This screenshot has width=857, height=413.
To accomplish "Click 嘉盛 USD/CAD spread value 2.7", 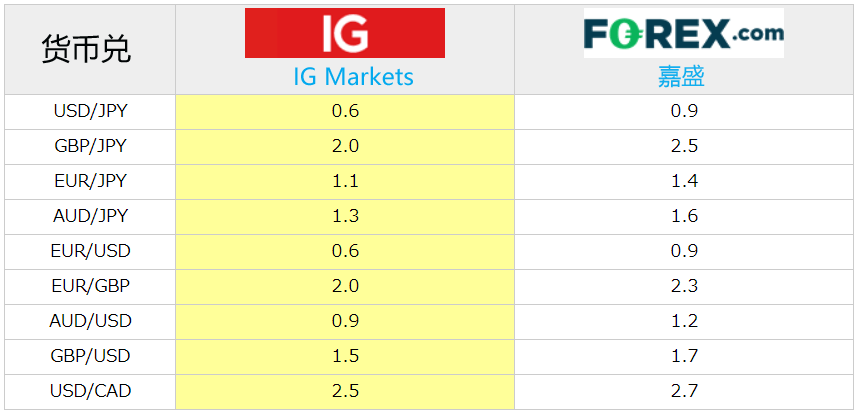I will [x=685, y=391].
